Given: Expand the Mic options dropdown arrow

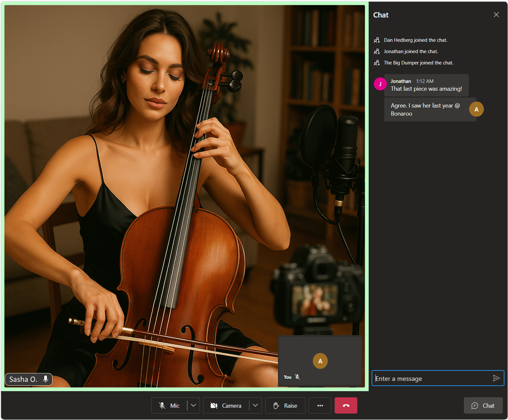Looking at the screenshot, I should 193,405.
